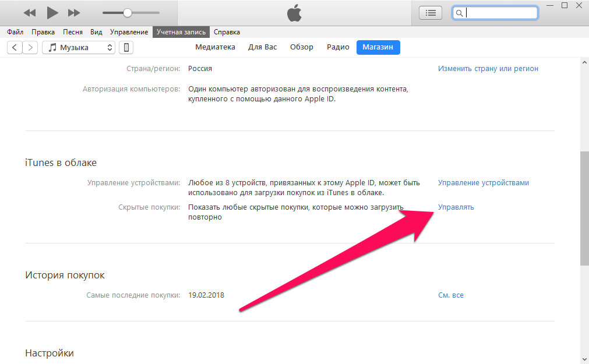The width and height of the screenshot is (589, 364).
Task: Click the iPhone device icon
Action: [x=126, y=47]
